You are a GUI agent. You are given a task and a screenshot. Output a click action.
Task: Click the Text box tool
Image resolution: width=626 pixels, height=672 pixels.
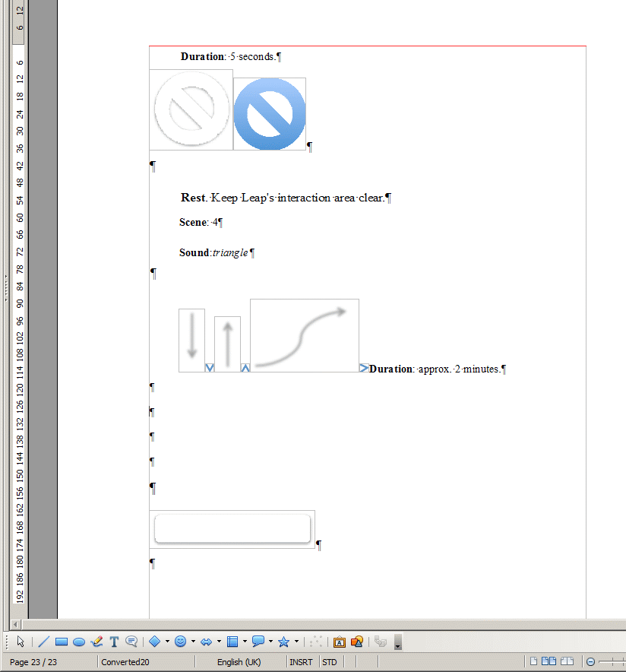pyautogui.click(x=114, y=642)
